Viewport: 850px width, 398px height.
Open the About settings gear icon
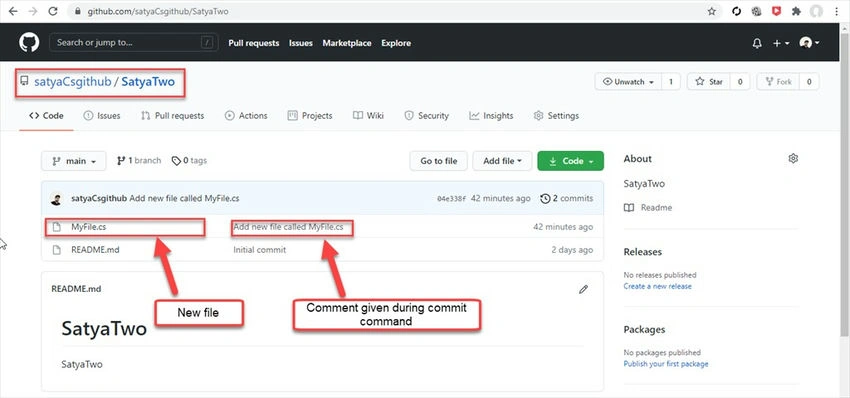pyautogui.click(x=793, y=158)
